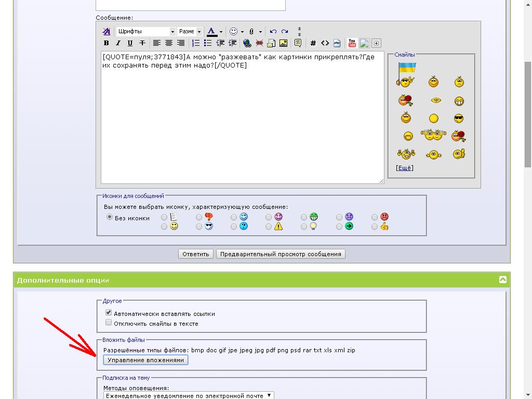The image size is (532, 399).
Task: Align text center
Action: (x=169, y=43)
